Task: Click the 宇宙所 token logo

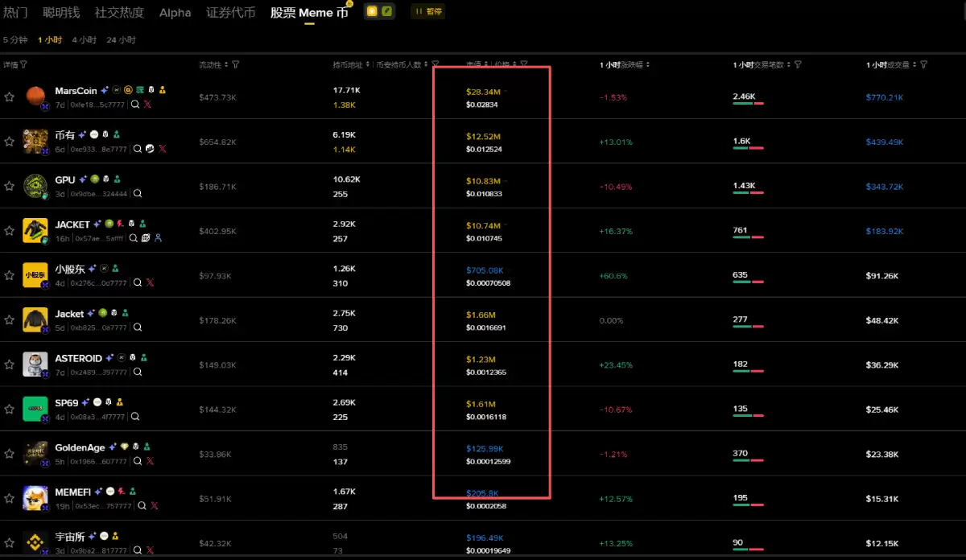Action: point(35,542)
